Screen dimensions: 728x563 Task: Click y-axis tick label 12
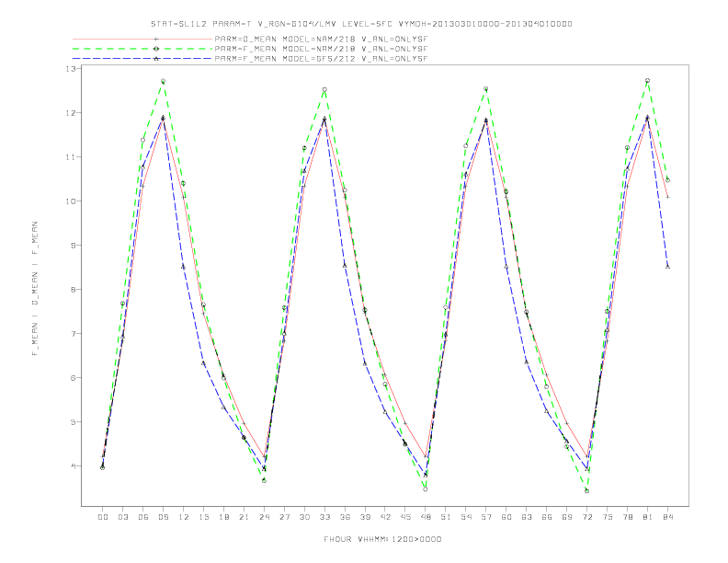click(71, 113)
